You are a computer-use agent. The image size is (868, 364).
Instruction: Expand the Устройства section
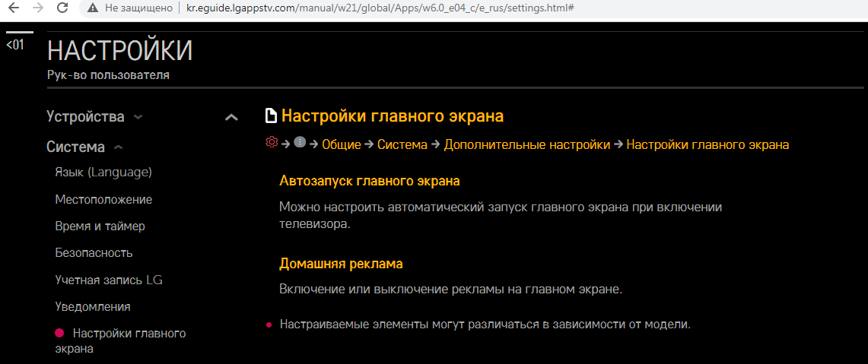(x=94, y=117)
